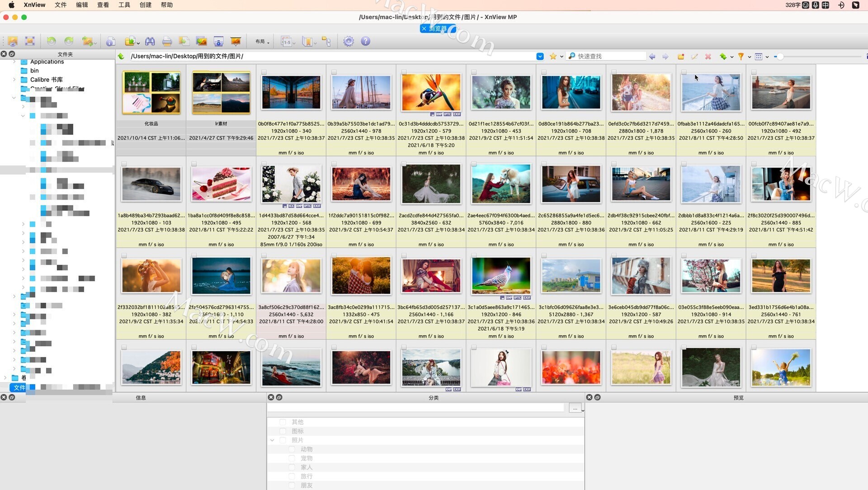The image size is (868, 490).
Task: Float the 预览 panel with its detach button
Action: [x=598, y=397]
